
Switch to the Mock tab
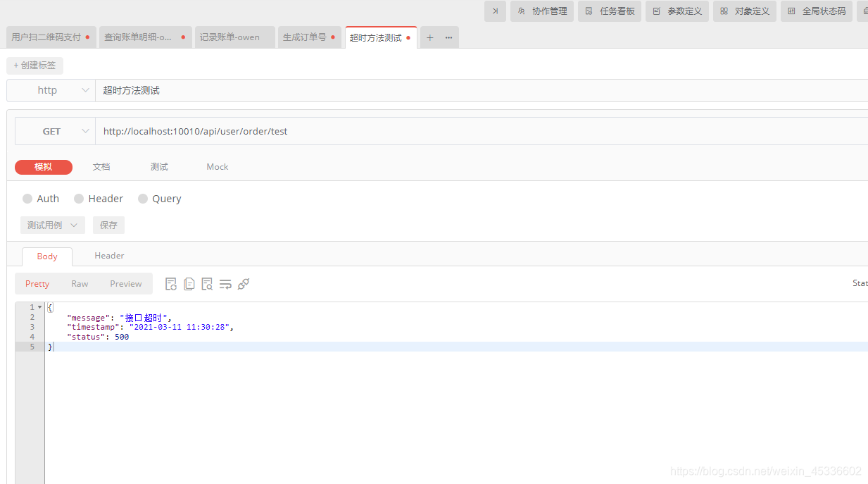click(217, 167)
